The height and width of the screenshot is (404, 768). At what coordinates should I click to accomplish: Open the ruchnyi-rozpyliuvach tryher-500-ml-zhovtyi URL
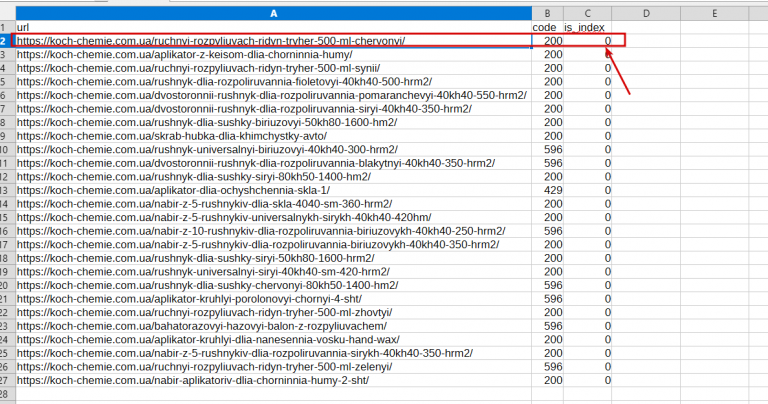pyautogui.click(x=205, y=312)
